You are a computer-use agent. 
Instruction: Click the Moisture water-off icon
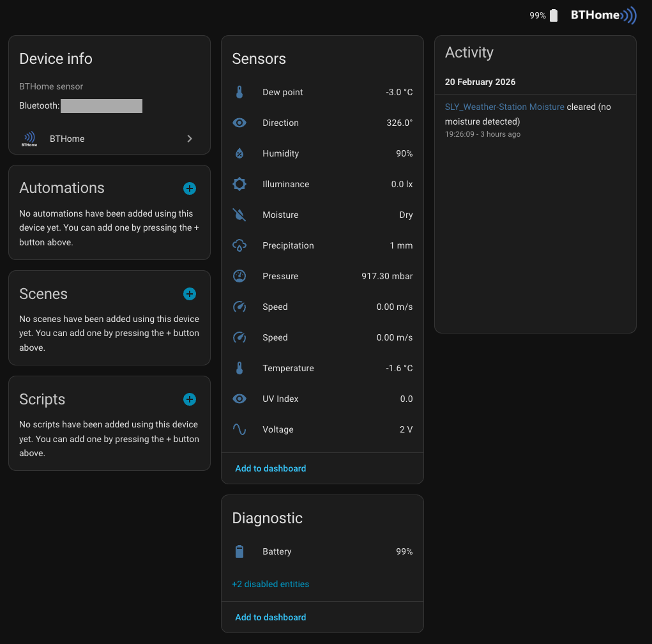(239, 215)
